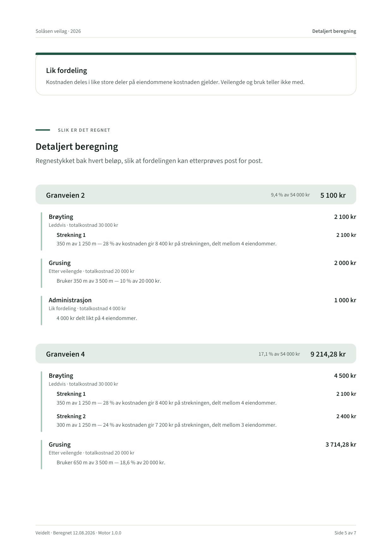Click the footer Veidelt beregnet date text
This screenshot has width=392, height=554.
[78, 533]
